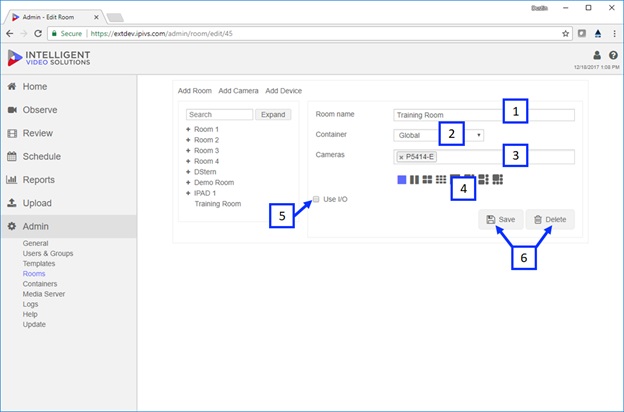Screen dimensions: 624x412
Task: Expand the Demo Room tree node
Action: [x=188, y=182]
